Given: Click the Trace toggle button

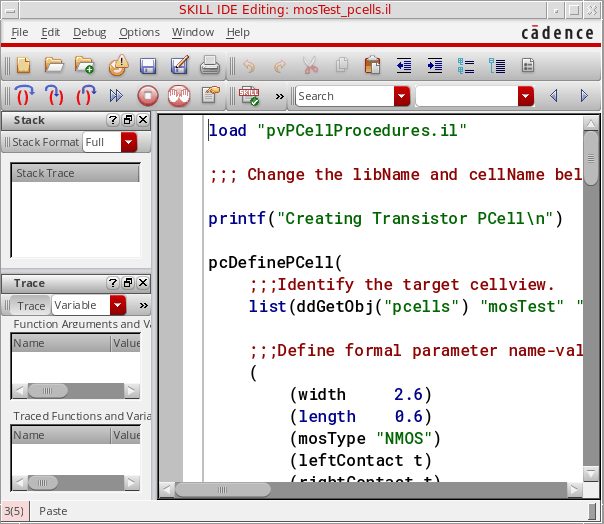Looking at the screenshot, I should (31, 306).
